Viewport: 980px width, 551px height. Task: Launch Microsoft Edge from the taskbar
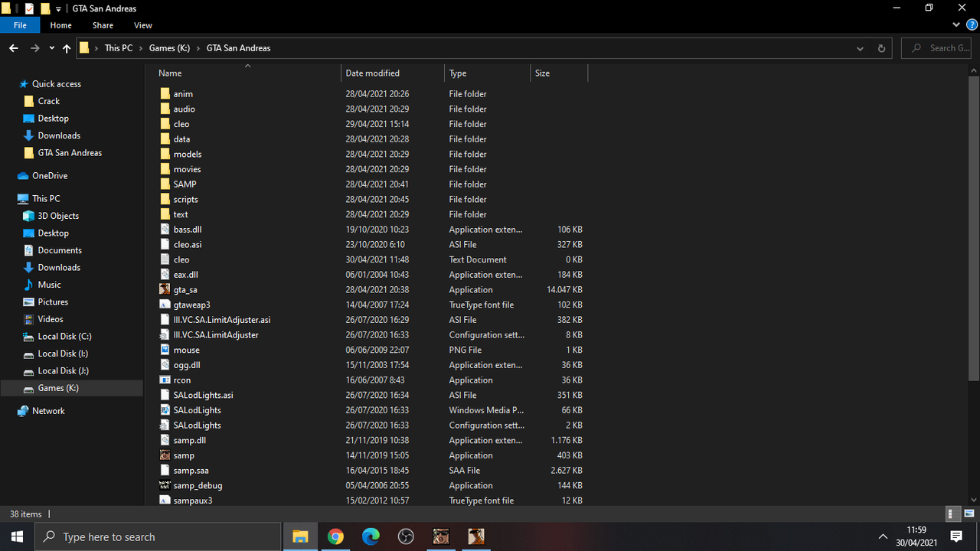371,536
